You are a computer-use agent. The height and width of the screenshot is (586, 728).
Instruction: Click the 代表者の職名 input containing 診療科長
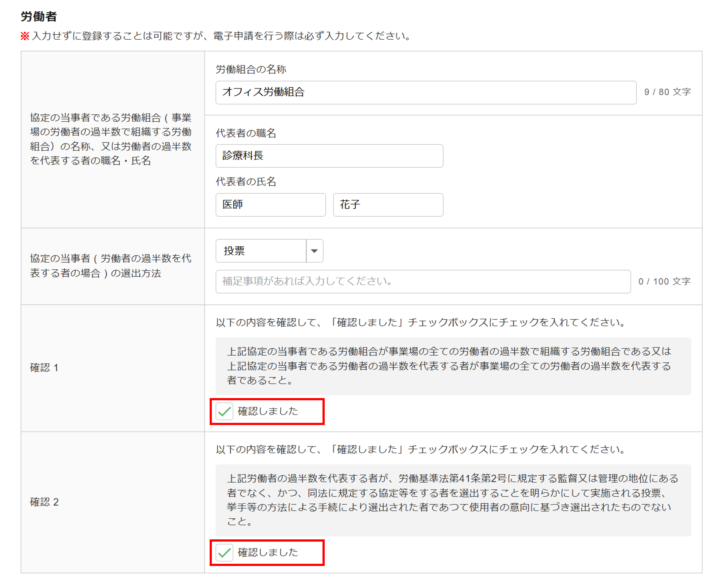[x=329, y=156]
